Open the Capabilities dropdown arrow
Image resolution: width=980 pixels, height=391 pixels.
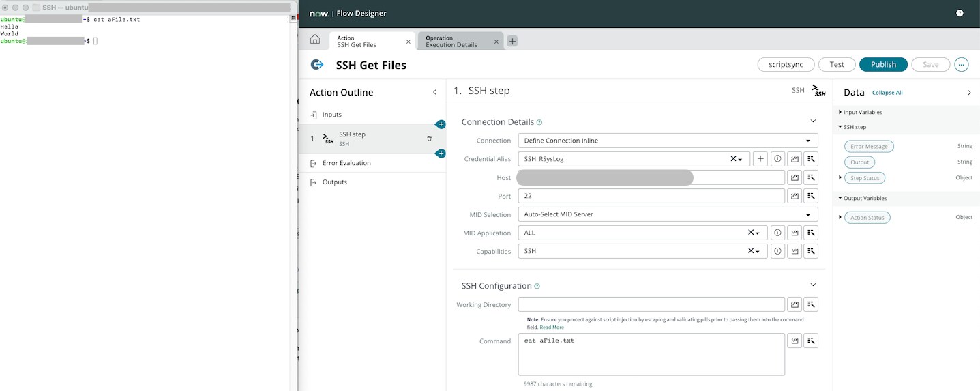tap(758, 252)
